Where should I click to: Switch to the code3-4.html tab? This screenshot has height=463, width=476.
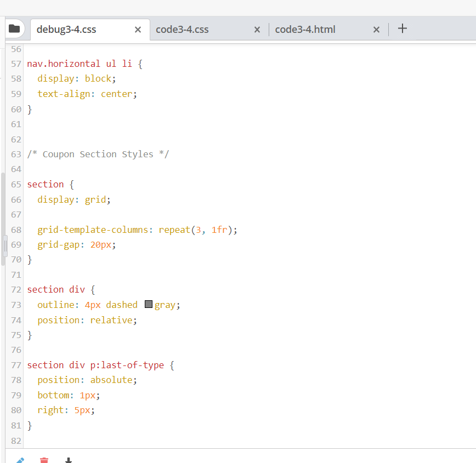pyautogui.click(x=305, y=30)
